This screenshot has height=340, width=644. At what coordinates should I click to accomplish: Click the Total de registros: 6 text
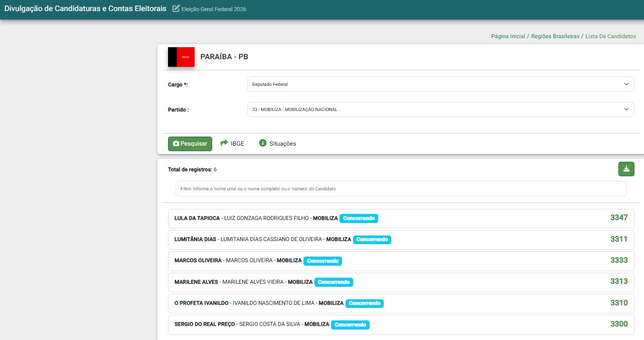coord(192,169)
